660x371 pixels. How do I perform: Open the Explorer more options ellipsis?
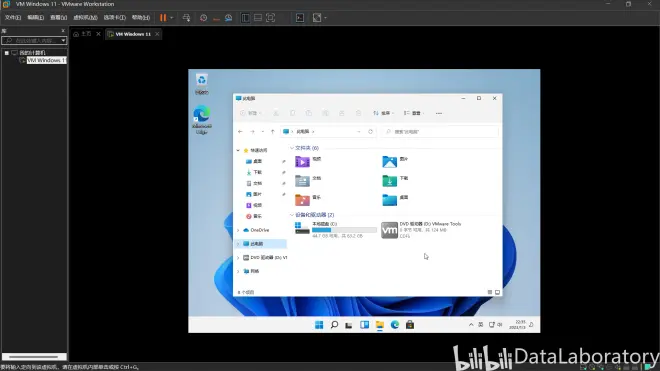[439, 113]
